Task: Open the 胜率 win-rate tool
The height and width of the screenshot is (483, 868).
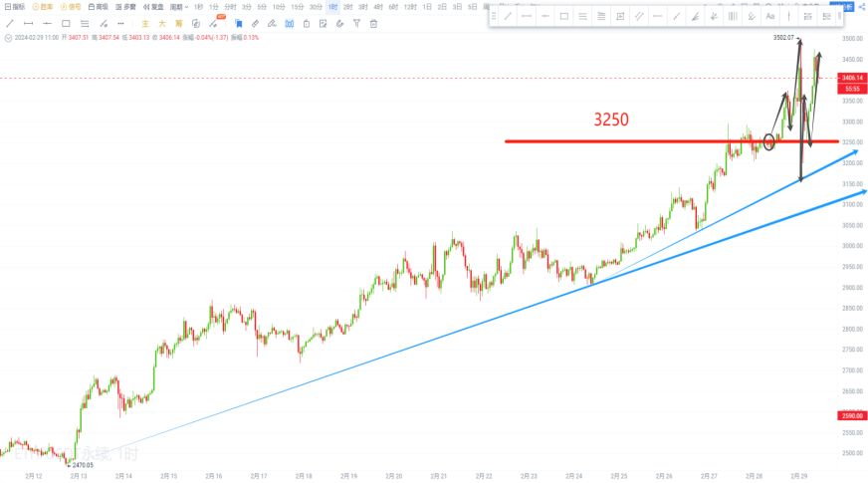Action: coord(43,7)
